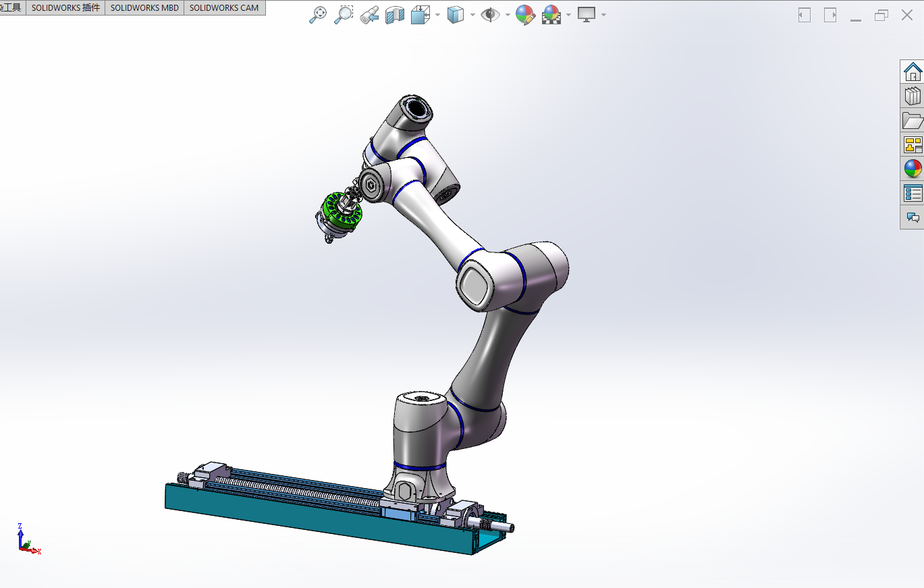This screenshot has width=924, height=588.
Task: Open the Design Library panel tab
Action: [913, 96]
